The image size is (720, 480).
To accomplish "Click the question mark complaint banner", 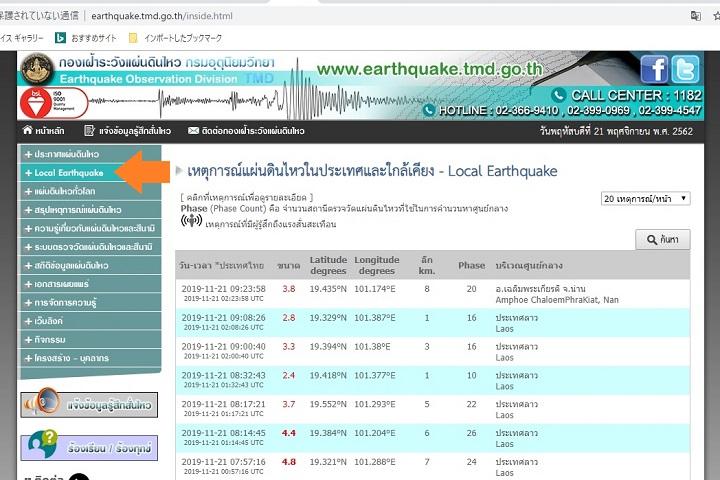I will click(x=88, y=446).
